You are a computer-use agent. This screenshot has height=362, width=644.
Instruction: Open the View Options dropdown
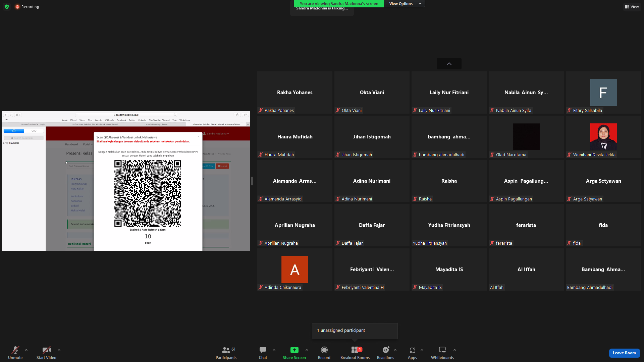[x=405, y=4]
